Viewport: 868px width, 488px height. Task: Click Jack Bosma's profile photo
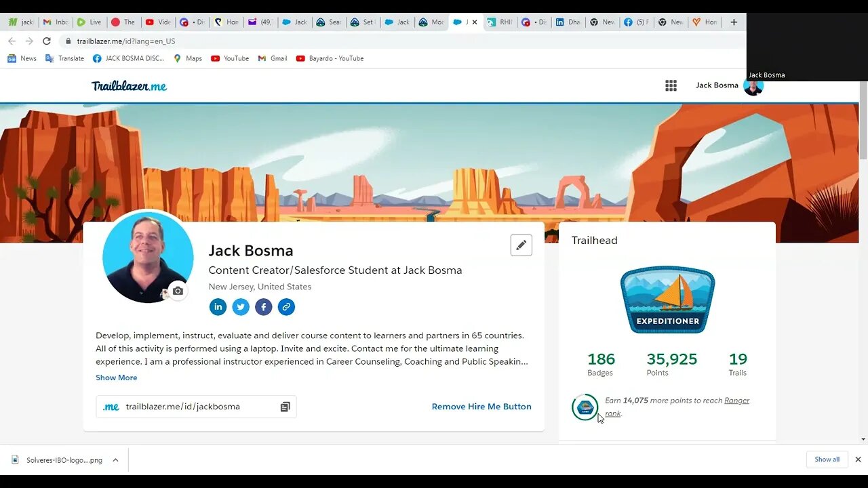point(148,257)
